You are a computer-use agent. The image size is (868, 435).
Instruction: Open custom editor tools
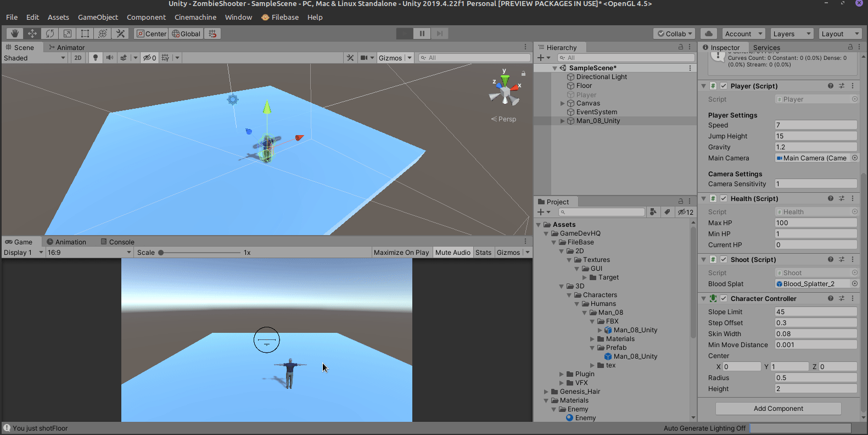tap(120, 34)
